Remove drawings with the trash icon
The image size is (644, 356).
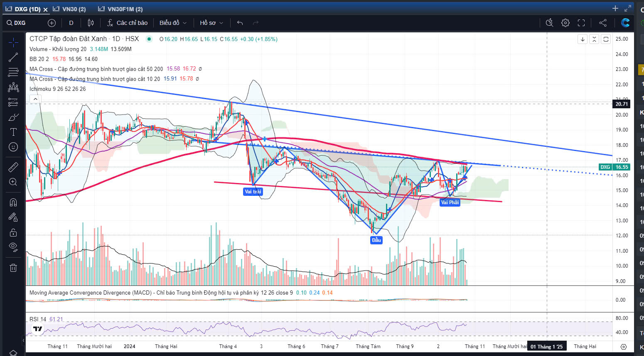(x=13, y=268)
